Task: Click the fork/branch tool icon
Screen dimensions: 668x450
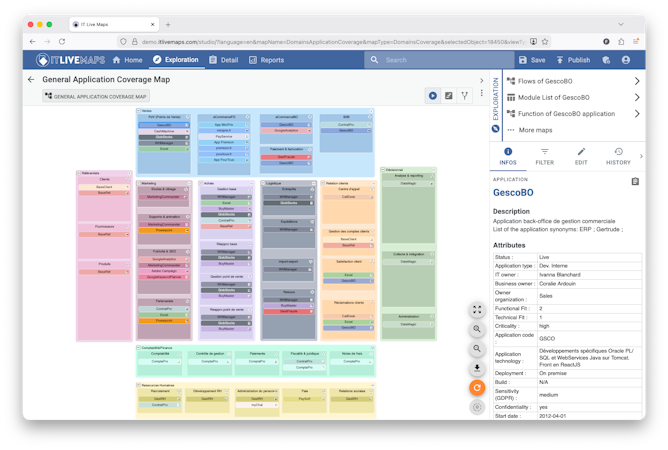Action: click(x=465, y=96)
